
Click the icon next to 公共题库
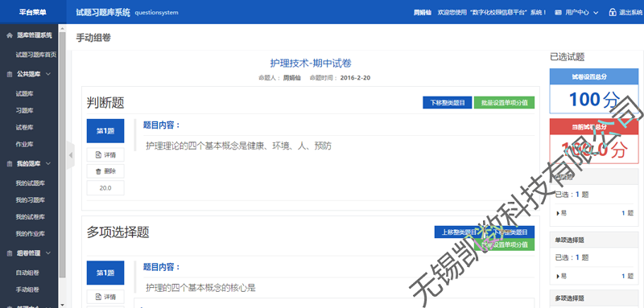click(10, 74)
